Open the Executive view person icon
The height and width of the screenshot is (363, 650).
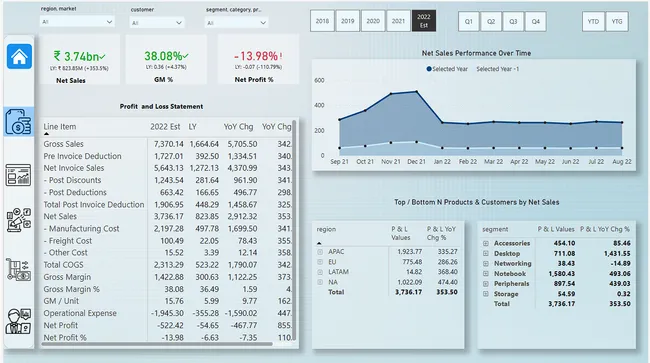(18, 321)
